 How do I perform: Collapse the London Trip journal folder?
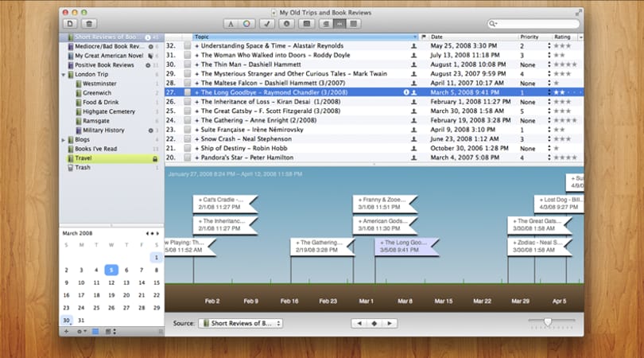click(x=64, y=75)
